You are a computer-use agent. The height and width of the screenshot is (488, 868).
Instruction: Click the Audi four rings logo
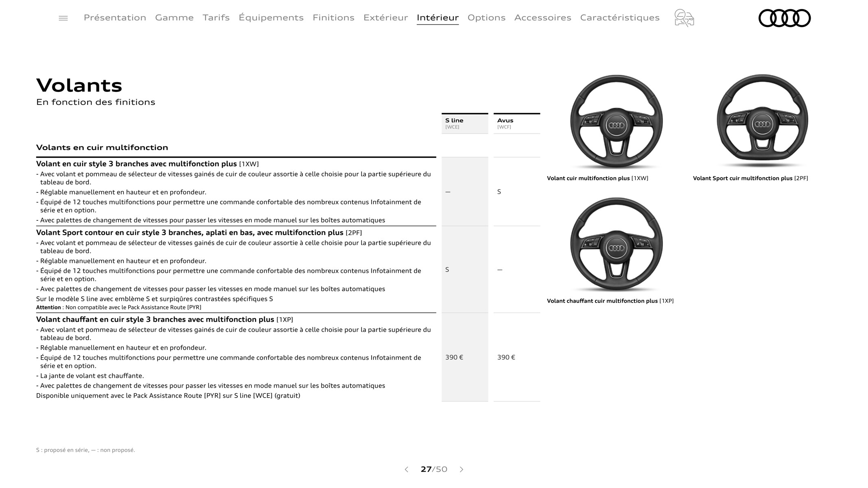pyautogui.click(x=785, y=18)
